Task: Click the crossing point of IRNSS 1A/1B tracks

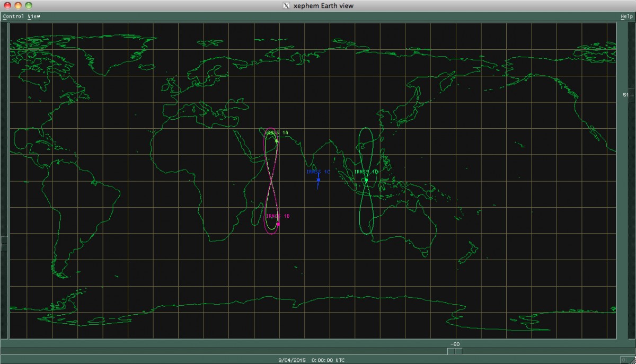Action: (271, 181)
